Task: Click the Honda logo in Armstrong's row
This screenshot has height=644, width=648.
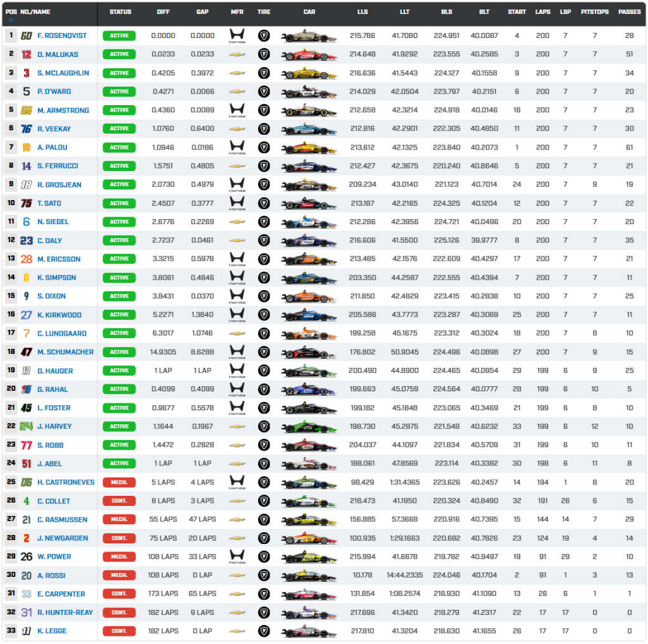Action: pyautogui.click(x=237, y=110)
